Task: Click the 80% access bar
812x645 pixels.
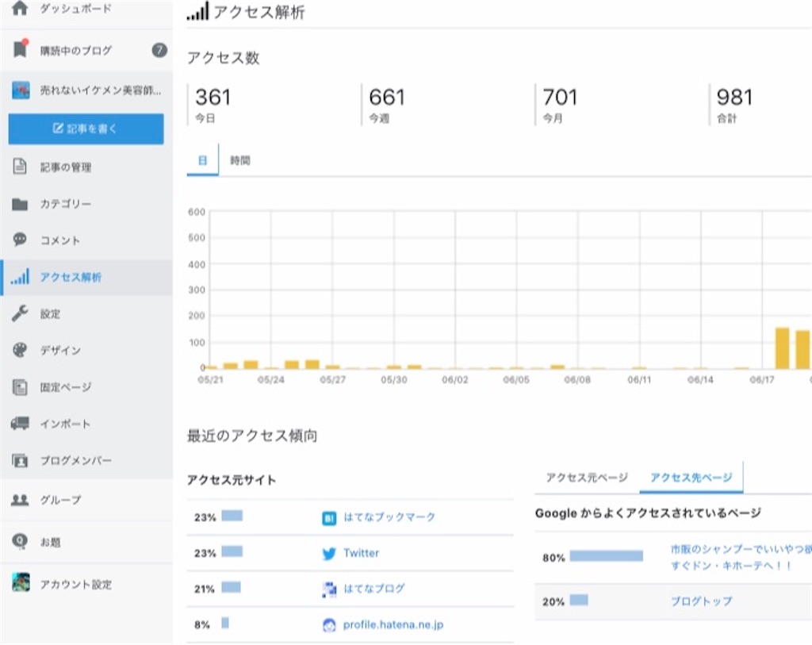Action: (x=607, y=556)
